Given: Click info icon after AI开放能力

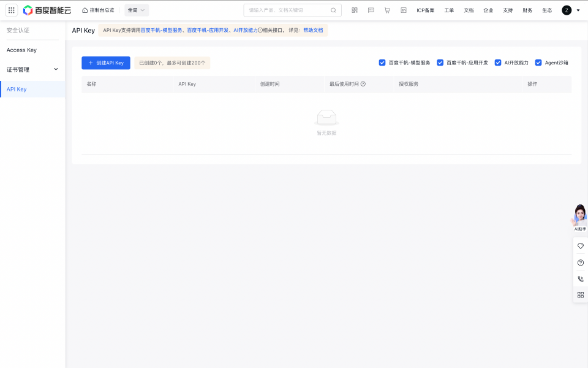Looking at the screenshot, I should pyautogui.click(x=260, y=31).
